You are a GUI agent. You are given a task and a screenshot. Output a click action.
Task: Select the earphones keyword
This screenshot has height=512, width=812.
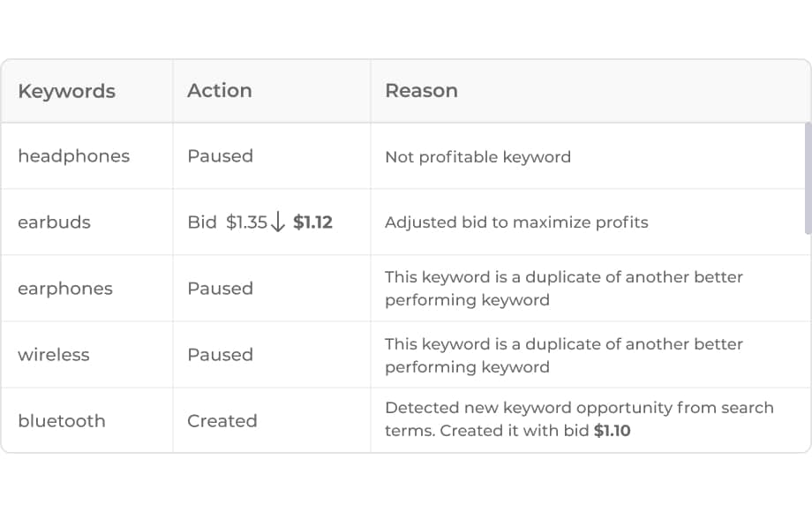click(65, 289)
